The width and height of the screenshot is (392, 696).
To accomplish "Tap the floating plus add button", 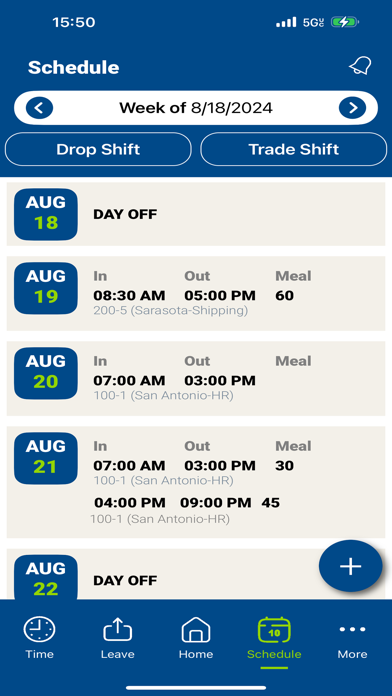I will click(x=351, y=566).
